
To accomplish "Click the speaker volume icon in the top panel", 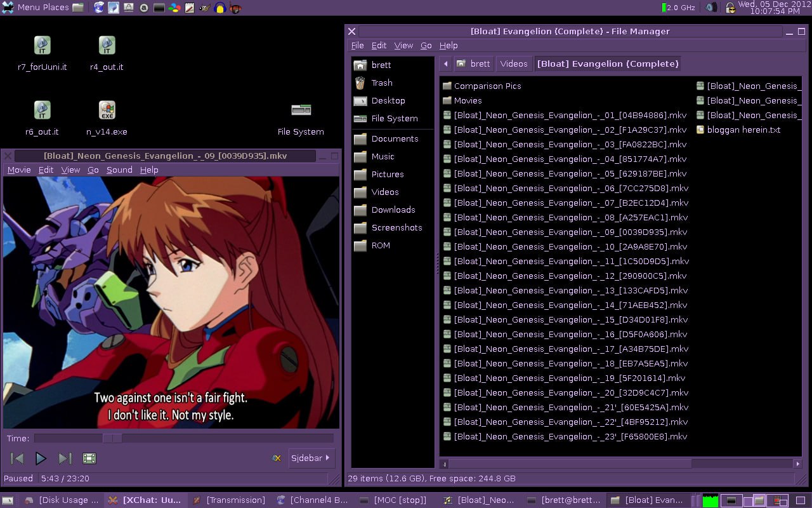I will 711,8.
